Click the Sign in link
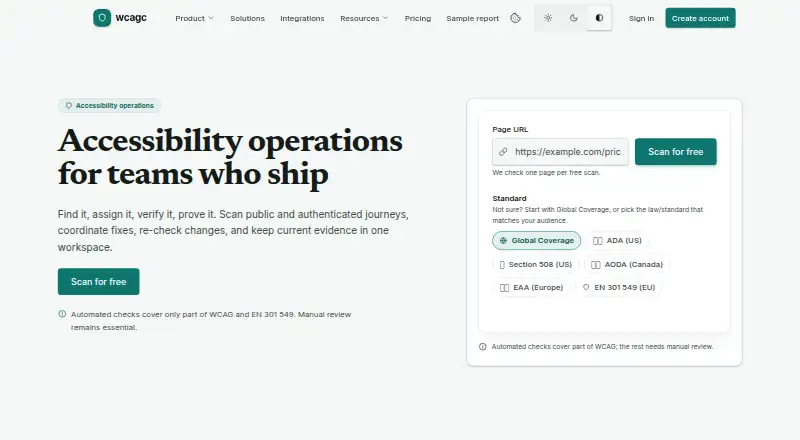800x440 pixels. pos(641,18)
